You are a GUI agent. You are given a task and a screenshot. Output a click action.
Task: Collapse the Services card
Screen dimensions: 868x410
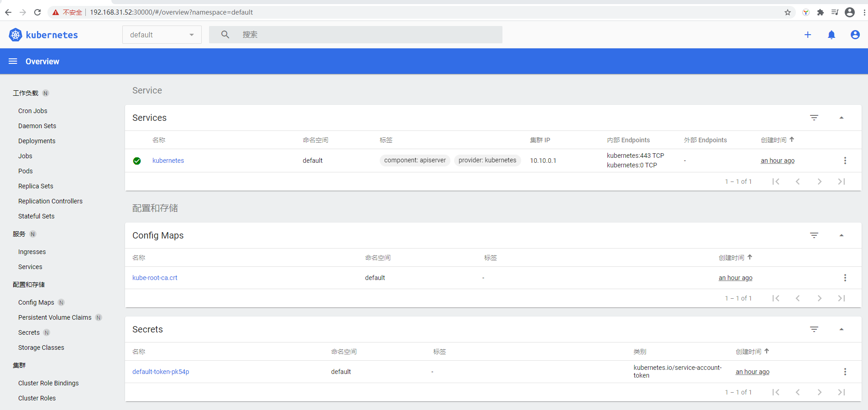tap(842, 118)
